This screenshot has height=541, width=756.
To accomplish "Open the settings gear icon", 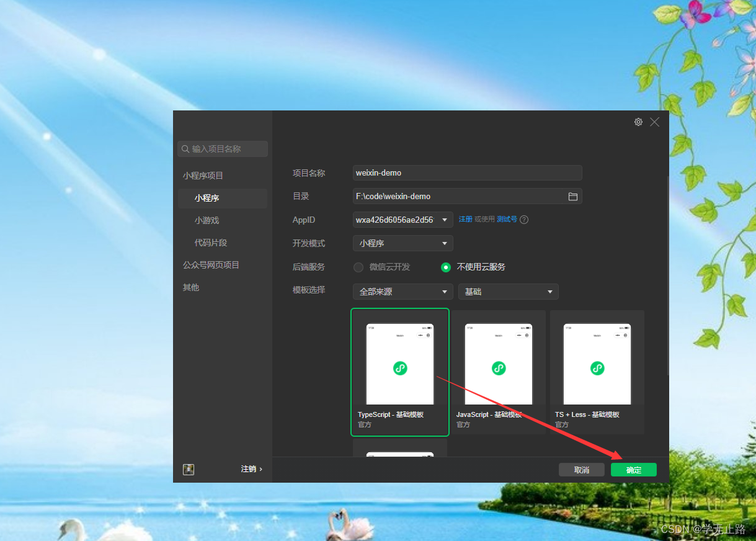I will click(x=638, y=122).
